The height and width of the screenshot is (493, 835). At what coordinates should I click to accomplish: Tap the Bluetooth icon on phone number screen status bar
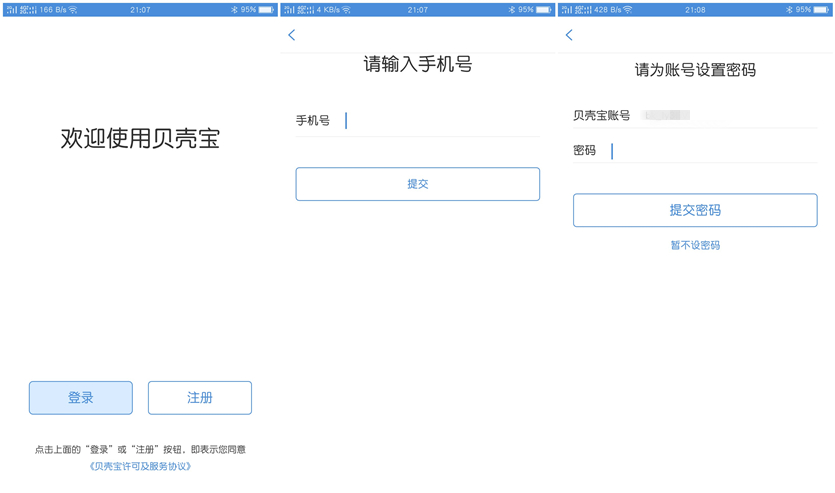click(x=512, y=10)
